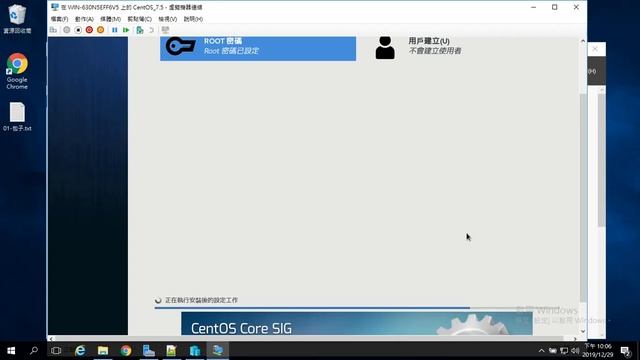Select the Google Chrome desktop shortcut
This screenshot has width=640, height=360.
point(17,71)
